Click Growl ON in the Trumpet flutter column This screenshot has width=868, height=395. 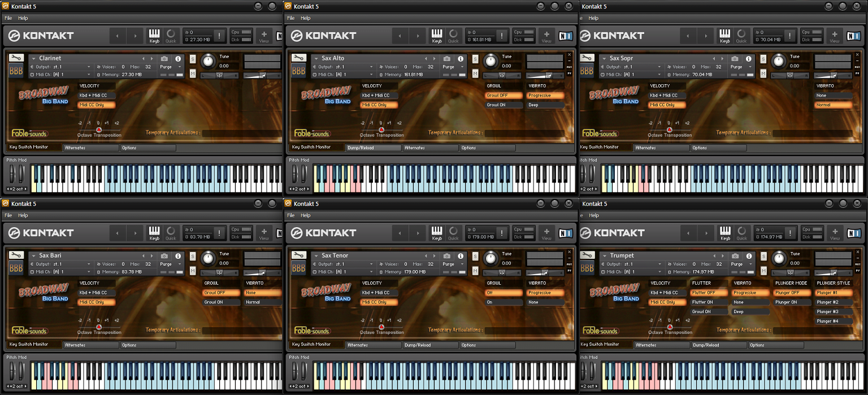coord(709,312)
